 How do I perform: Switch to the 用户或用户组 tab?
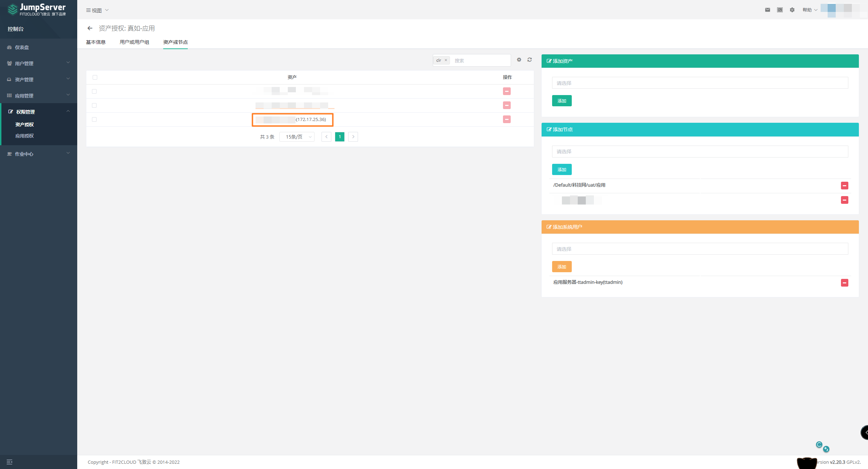134,42
